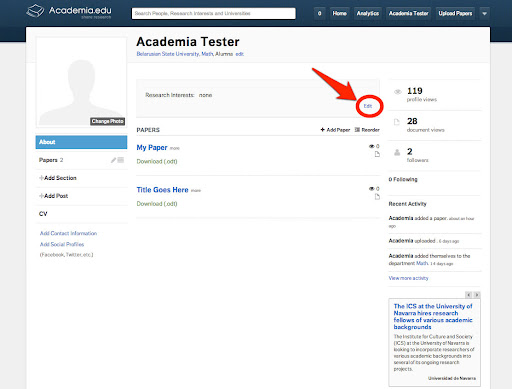
Task: Click the search people and research field
Action: pyautogui.click(x=213, y=14)
